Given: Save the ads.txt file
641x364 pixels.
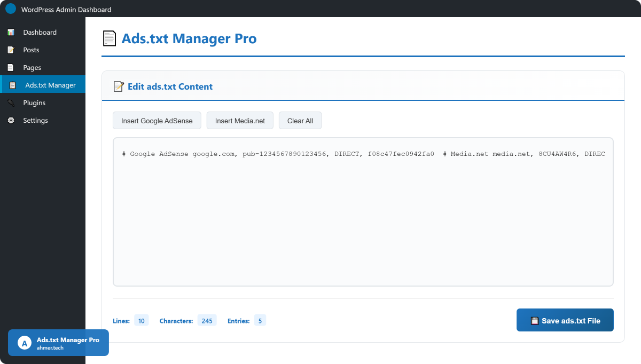Looking at the screenshot, I should coord(565,320).
